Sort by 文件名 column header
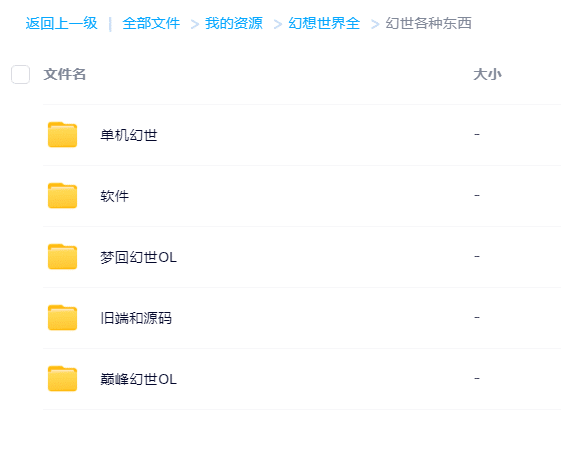This screenshot has width=561, height=452. pyautogui.click(x=65, y=74)
